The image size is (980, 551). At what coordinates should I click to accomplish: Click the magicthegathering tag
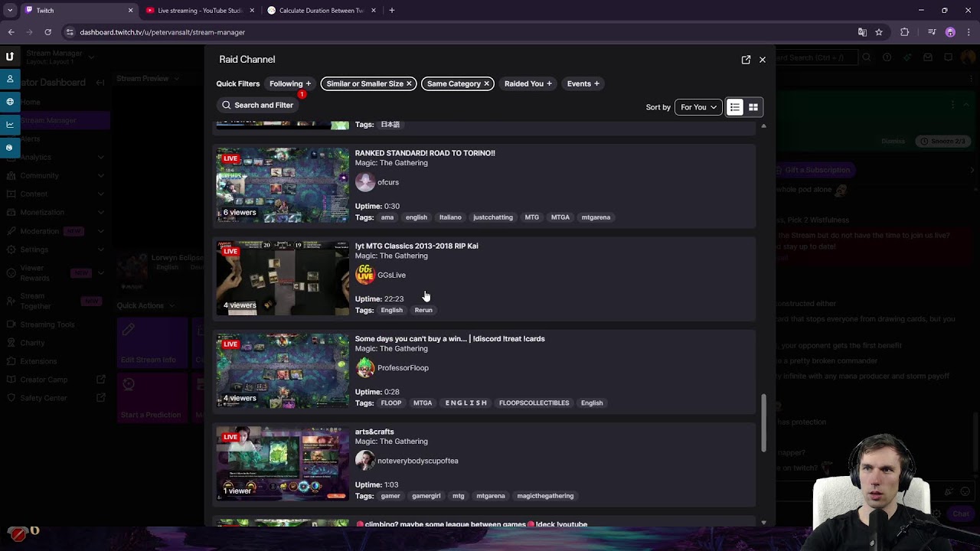click(545, 496)
